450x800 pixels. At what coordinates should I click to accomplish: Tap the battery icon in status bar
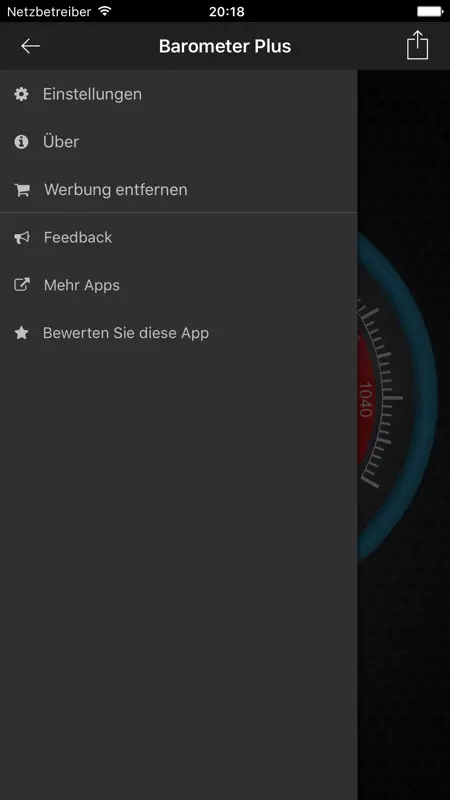(x=430, y=11)
